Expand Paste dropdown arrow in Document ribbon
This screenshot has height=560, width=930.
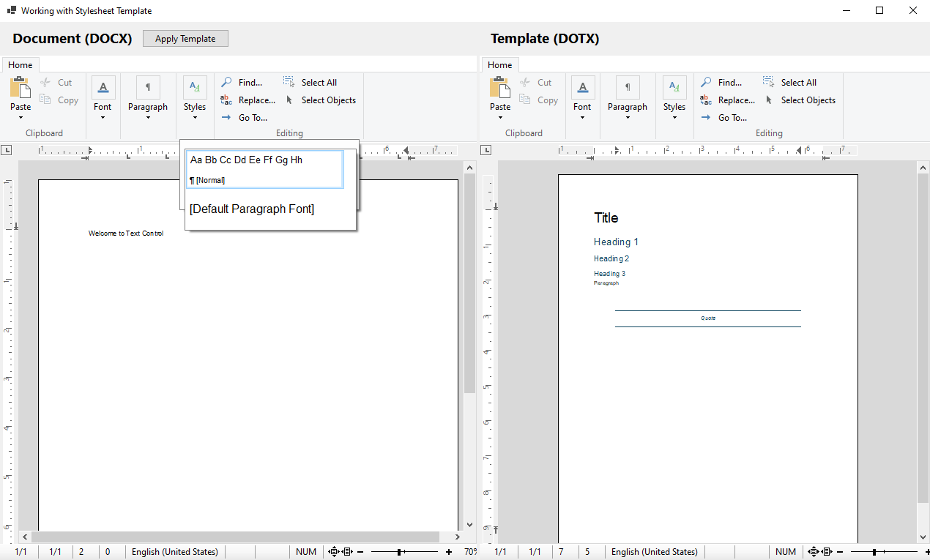coord(21,117)
